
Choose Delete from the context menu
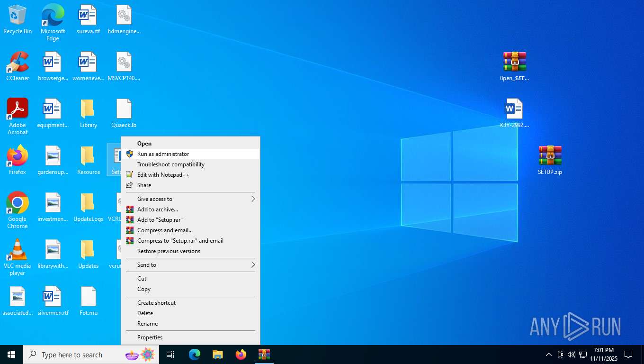(190, 313)
